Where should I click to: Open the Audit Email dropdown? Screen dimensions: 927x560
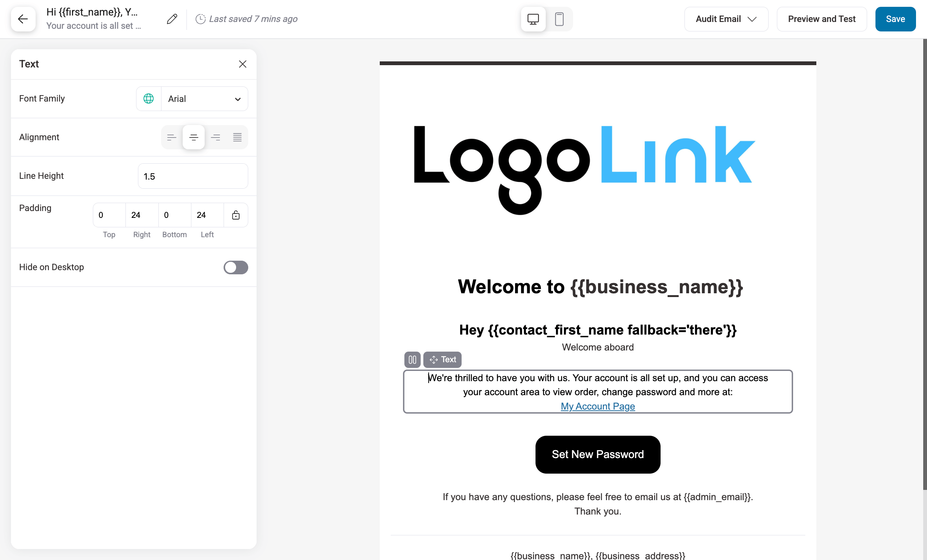pos(726,19)
